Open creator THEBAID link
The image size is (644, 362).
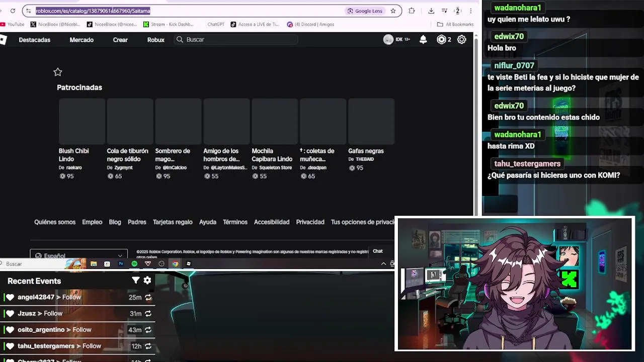point(365,159)
